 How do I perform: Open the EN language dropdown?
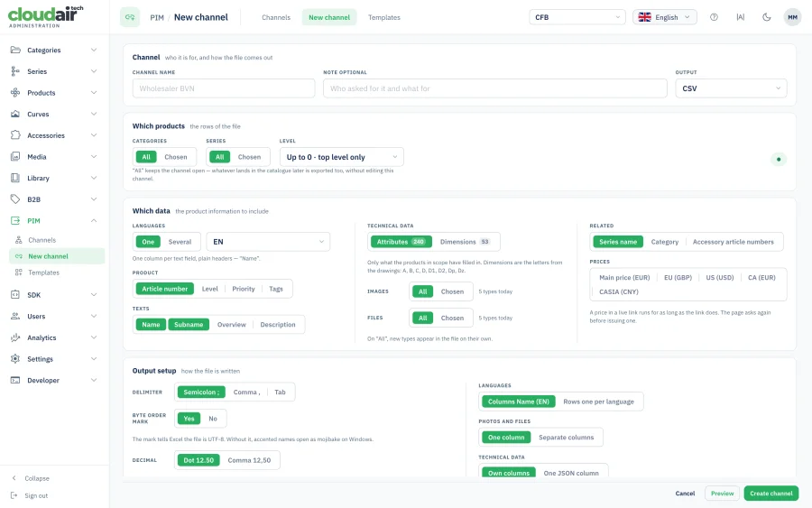(x=268, y=242)
